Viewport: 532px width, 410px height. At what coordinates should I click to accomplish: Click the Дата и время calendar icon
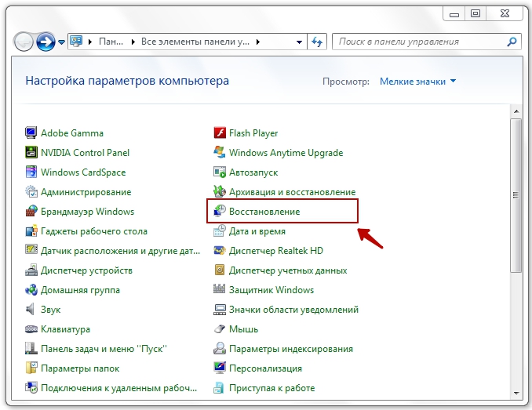pos(220,230)
